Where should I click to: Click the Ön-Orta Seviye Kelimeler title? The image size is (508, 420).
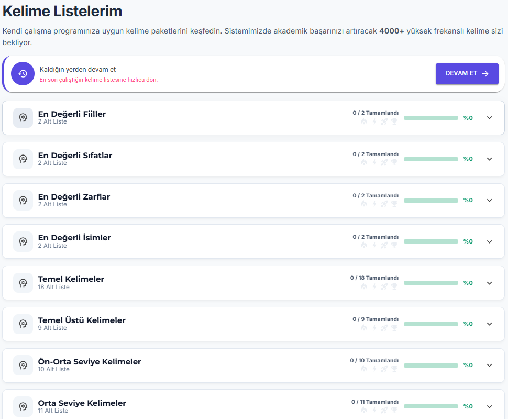[x=90, y=362]
